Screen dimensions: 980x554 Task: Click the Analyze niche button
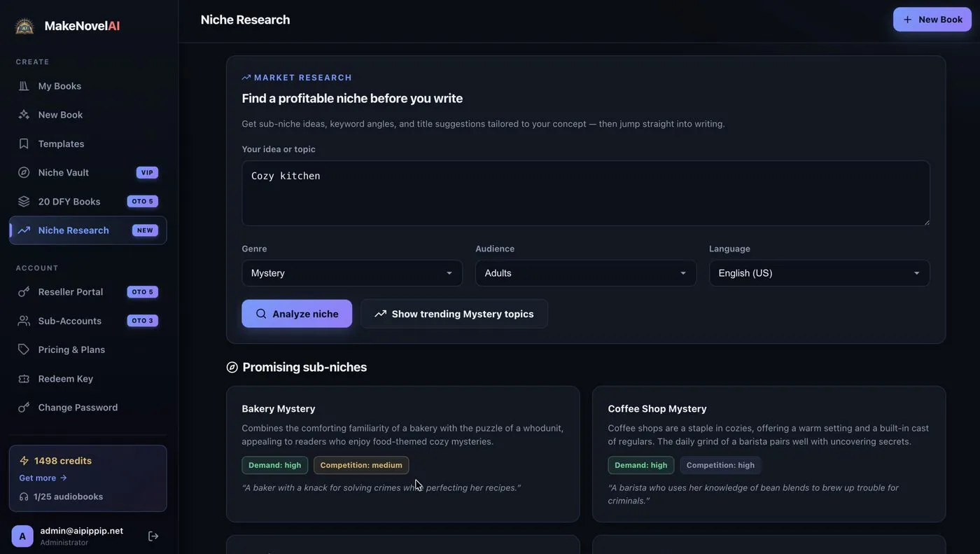(297, 314)
